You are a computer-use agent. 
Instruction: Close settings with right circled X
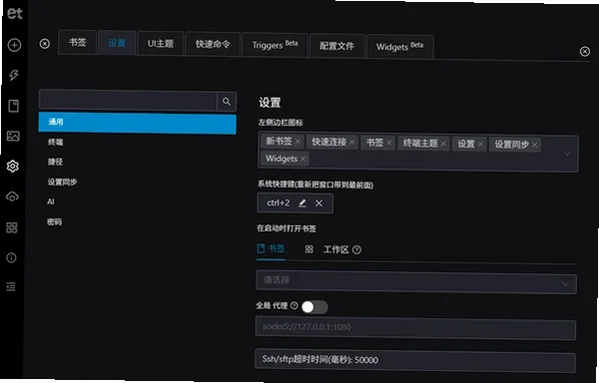point(584,51)
